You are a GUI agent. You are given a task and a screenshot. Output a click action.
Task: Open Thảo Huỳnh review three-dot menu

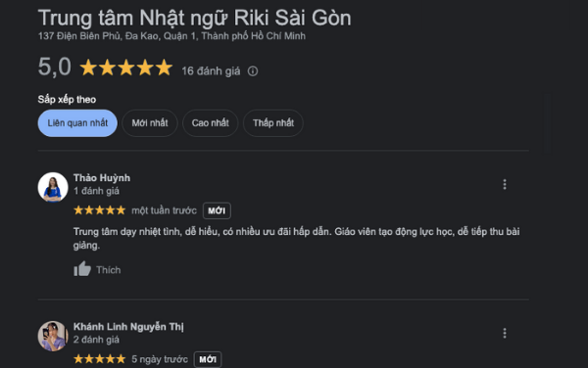(505, 184)
